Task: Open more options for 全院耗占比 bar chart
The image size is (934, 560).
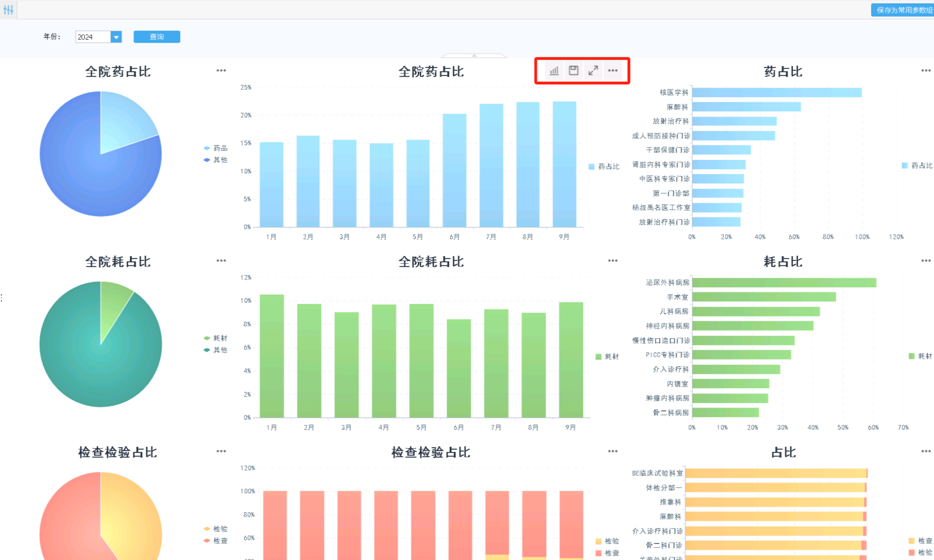Action: [x=612, y=261]
